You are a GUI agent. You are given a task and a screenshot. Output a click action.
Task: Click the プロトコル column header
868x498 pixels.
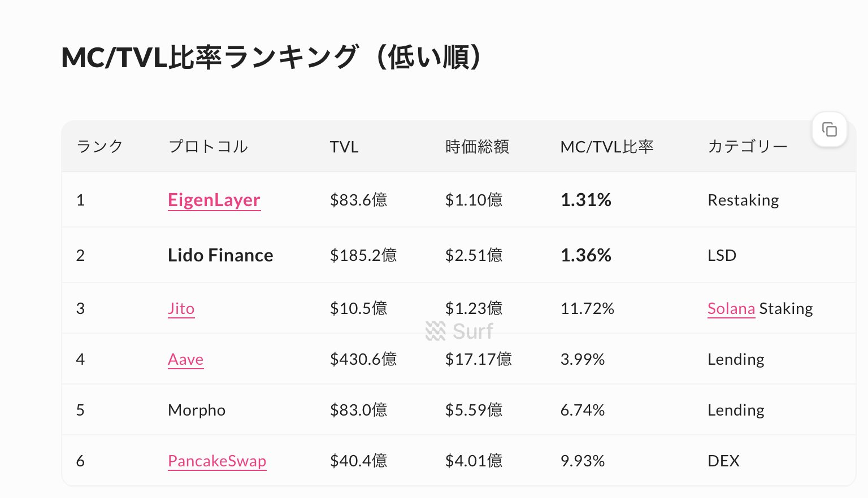click(208, 147)
